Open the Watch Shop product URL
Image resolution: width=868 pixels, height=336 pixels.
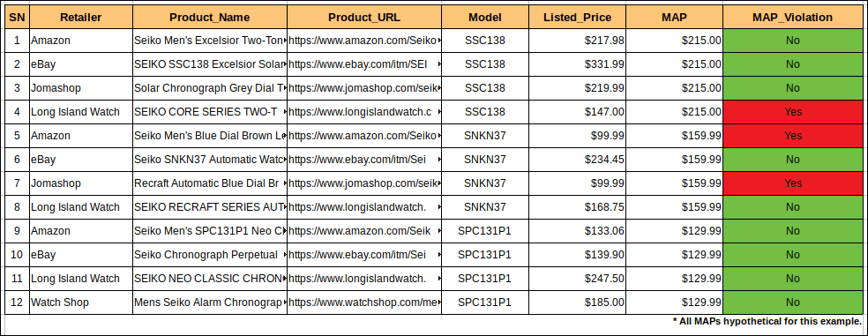[x=364, y=302]
